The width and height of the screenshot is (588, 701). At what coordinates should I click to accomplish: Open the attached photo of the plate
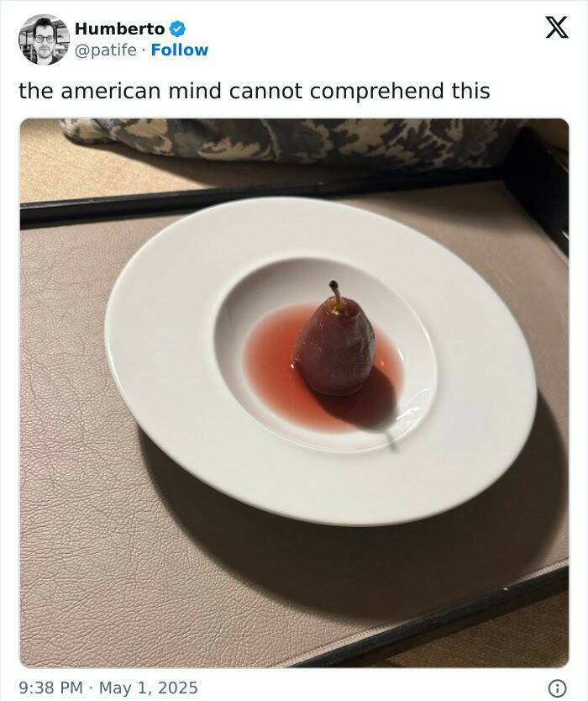click(295, 393)
